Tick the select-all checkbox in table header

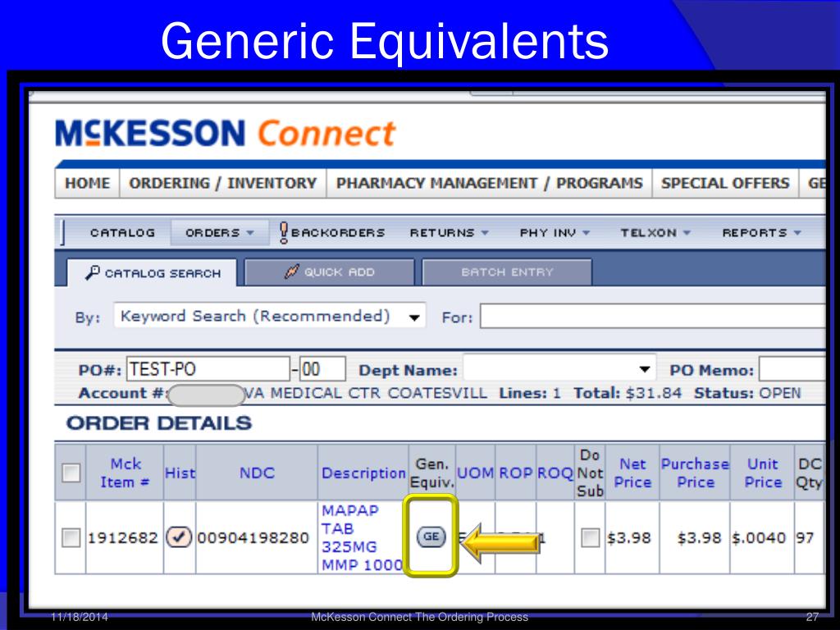click(71, 472)
